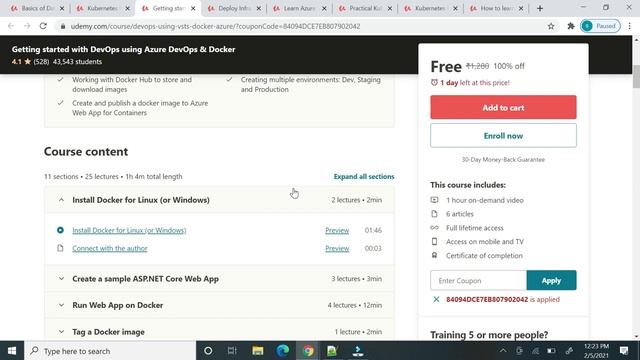Collapse Install Docker for Linux section
Image resolution: width=640 pixels, height=360 pixels.
point(219,200)
